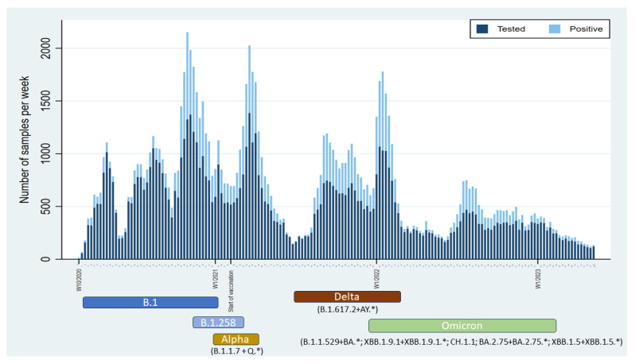Click the (B.1.1.7 + Q.*) lineage text

pyautogui.click(x=237, y=351)
